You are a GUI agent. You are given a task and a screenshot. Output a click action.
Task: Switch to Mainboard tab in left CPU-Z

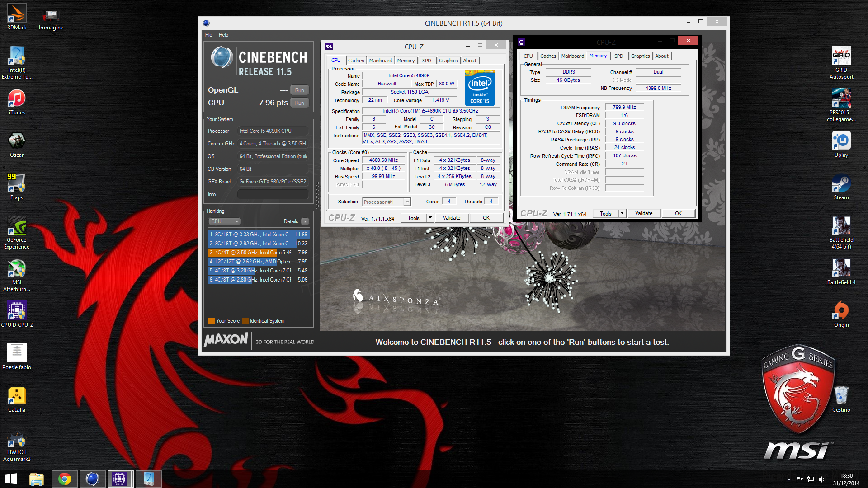(x=381, y=61)
